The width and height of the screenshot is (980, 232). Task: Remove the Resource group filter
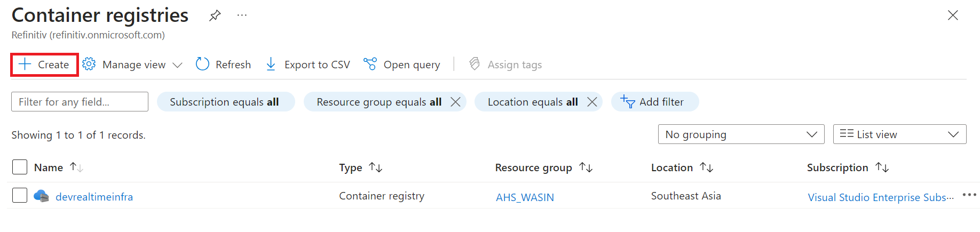point(455,102)
